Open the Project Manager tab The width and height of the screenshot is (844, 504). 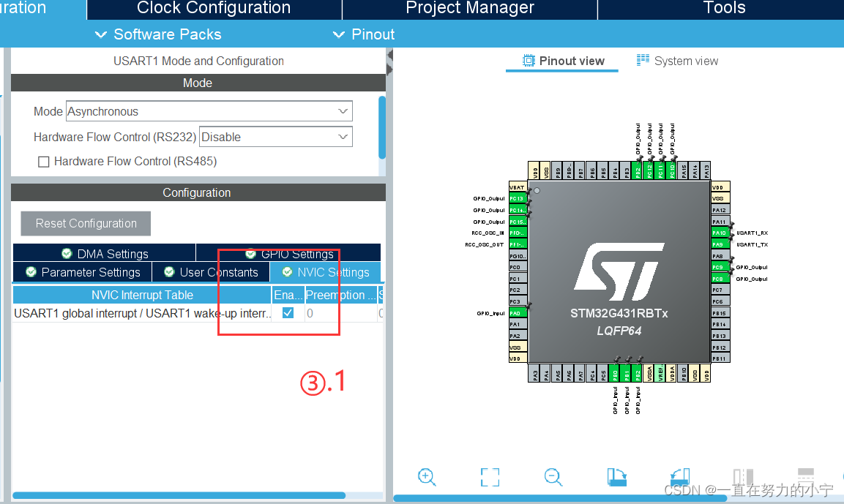point(470,8)
